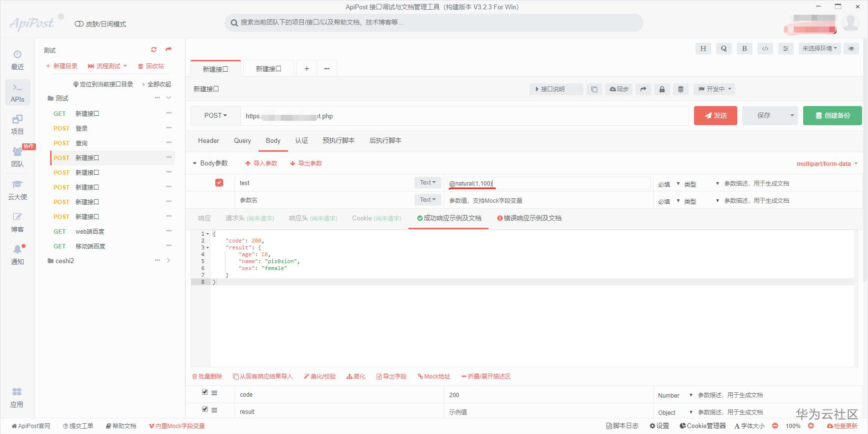This screenshot has height=434, width=868.
Task: Open the Mock地址 link
Action: (434, 376)
